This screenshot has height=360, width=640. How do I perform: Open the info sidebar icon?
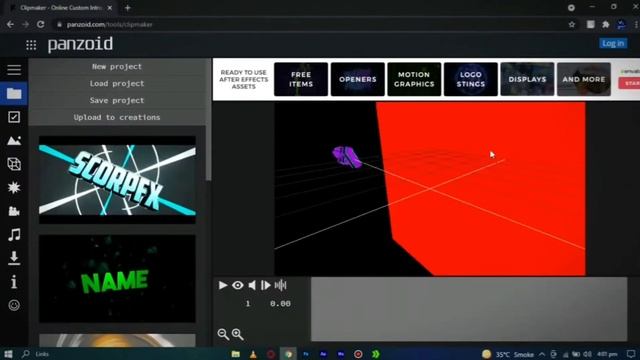(x=14, y=282)
